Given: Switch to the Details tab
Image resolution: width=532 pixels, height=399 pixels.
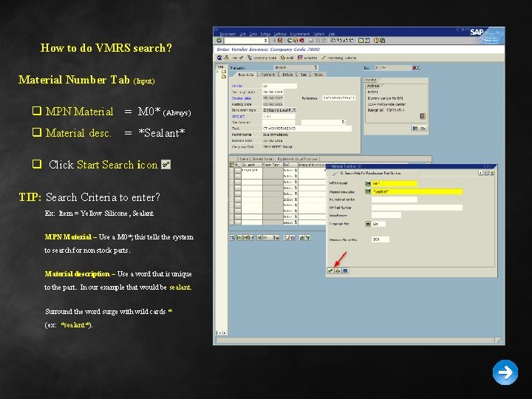Looking at the screenshot, I should coord(287,75).
